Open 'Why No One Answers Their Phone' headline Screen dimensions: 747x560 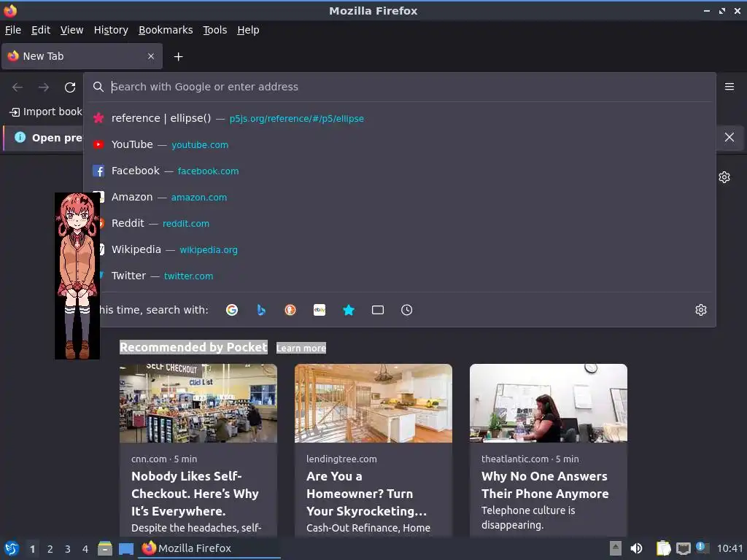[545, 485]
